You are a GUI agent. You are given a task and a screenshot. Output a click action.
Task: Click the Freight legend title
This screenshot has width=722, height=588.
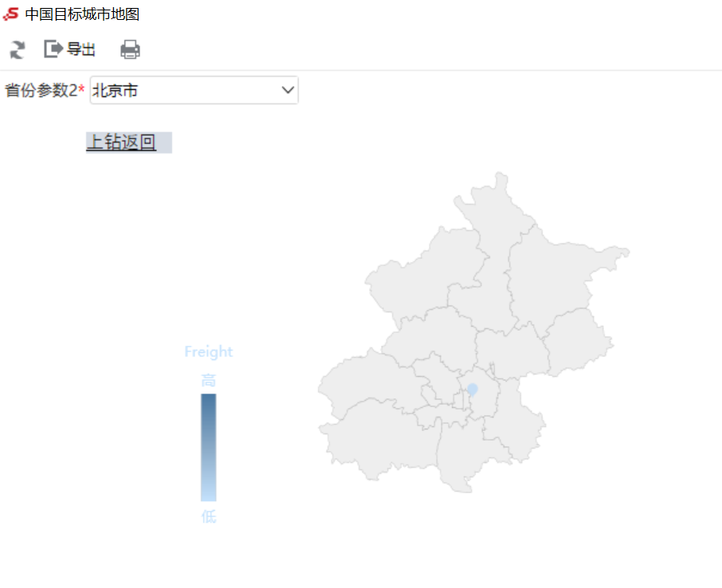[x=209, y=352]
